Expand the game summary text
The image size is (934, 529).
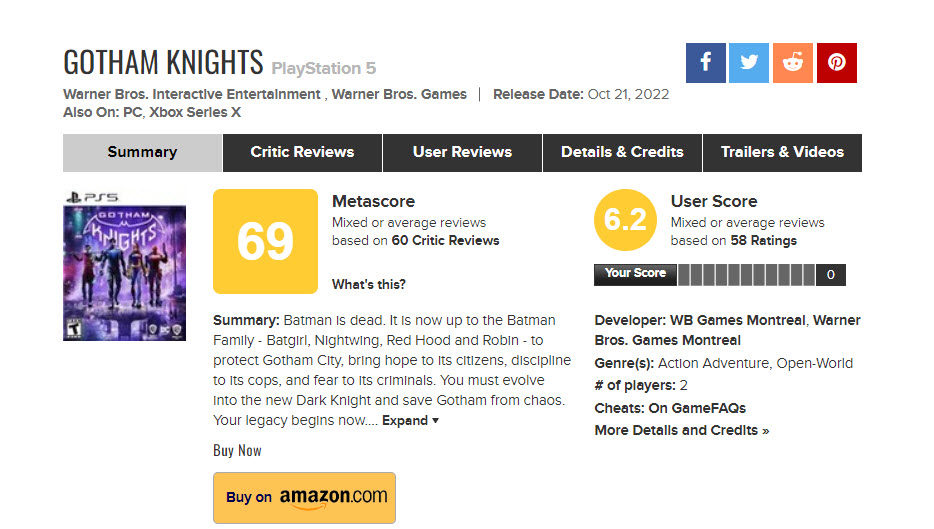[410, 421]
